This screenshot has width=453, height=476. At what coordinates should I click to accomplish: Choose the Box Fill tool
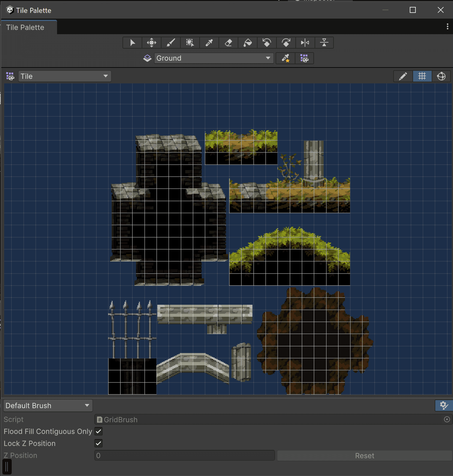pos(190,43)
